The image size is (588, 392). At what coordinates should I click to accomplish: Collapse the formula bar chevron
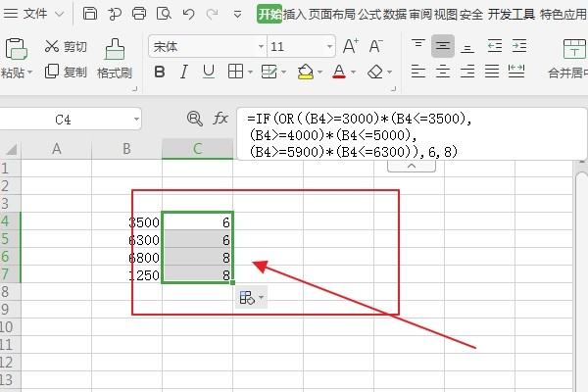click(x=412, y=166)
